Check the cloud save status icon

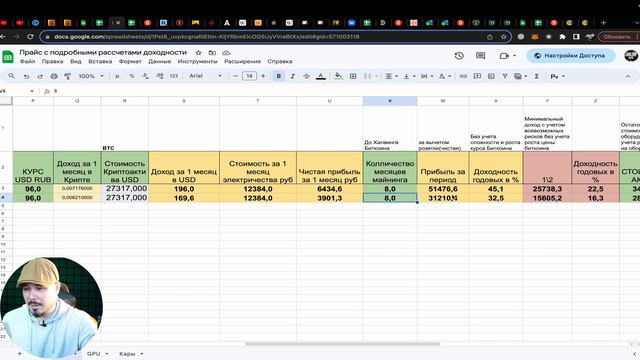[x=226, y=53]
